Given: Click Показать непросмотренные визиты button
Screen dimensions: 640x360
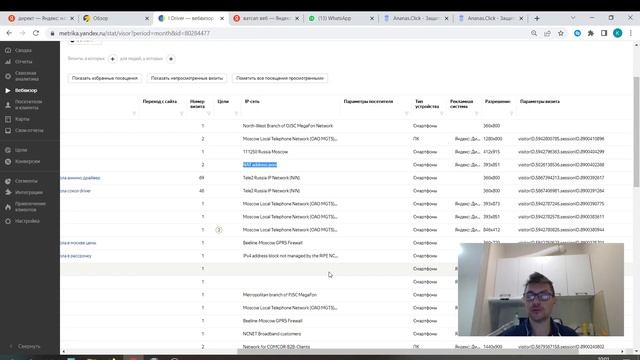Looking at the screenshot, I should click(187, 78).
